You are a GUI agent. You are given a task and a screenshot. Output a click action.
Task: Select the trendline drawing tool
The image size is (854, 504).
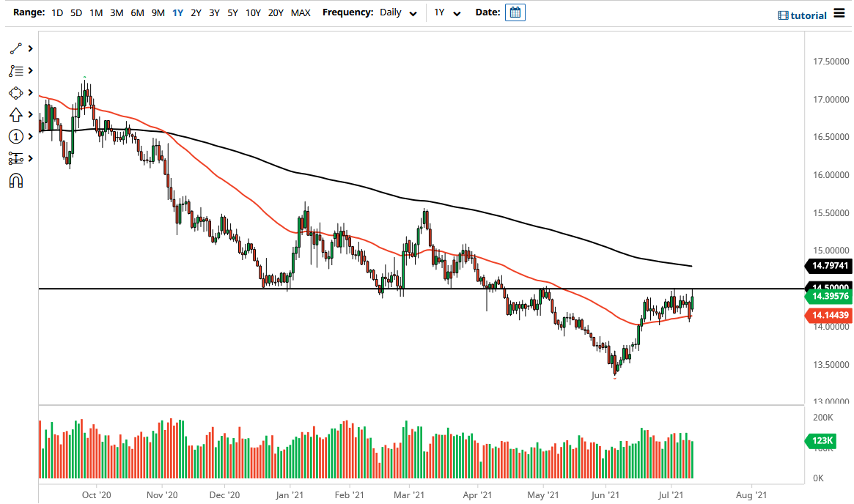click(16, 48)
